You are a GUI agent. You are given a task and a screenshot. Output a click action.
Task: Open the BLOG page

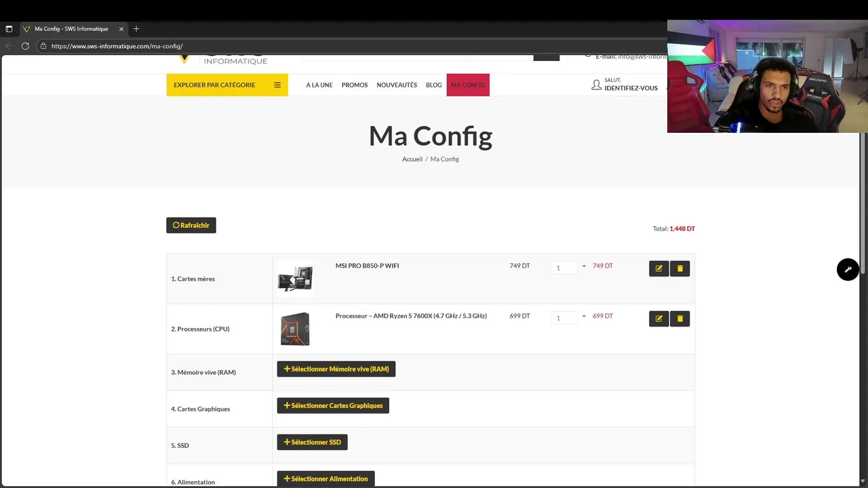tap(434, 85)
